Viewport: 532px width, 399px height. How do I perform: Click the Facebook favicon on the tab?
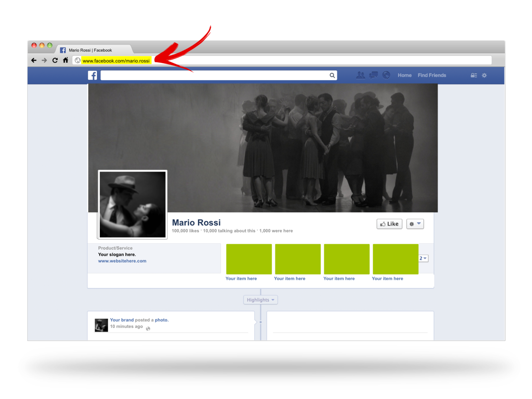click(x=63, y=50)
